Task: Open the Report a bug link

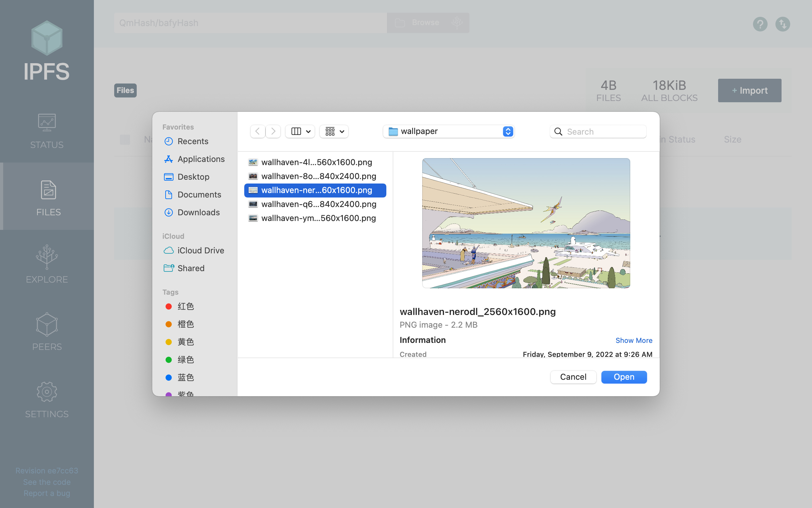Action: point(47,493)
